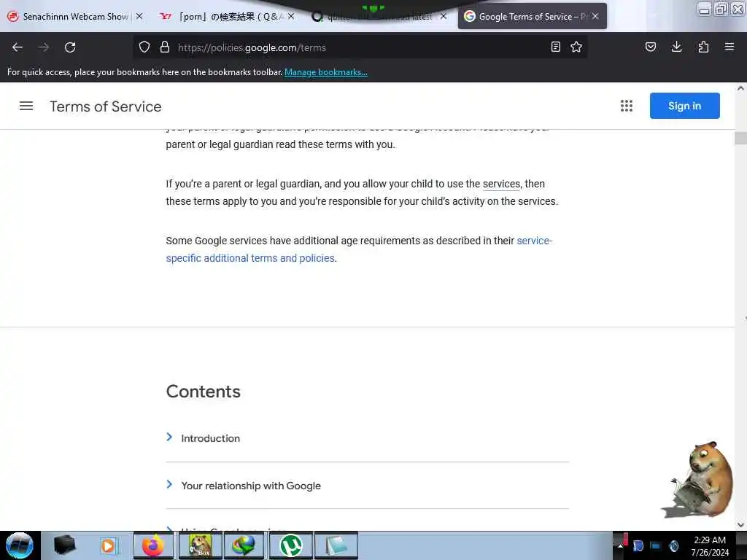Click the Introduction contents text
The image size is (747, 560).
click(x=210, y=438)
